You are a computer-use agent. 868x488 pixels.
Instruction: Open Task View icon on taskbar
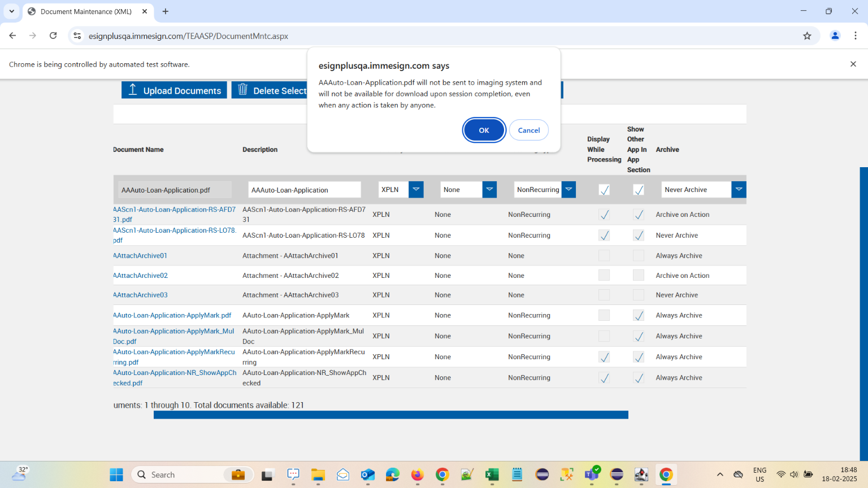pos(267,475)
